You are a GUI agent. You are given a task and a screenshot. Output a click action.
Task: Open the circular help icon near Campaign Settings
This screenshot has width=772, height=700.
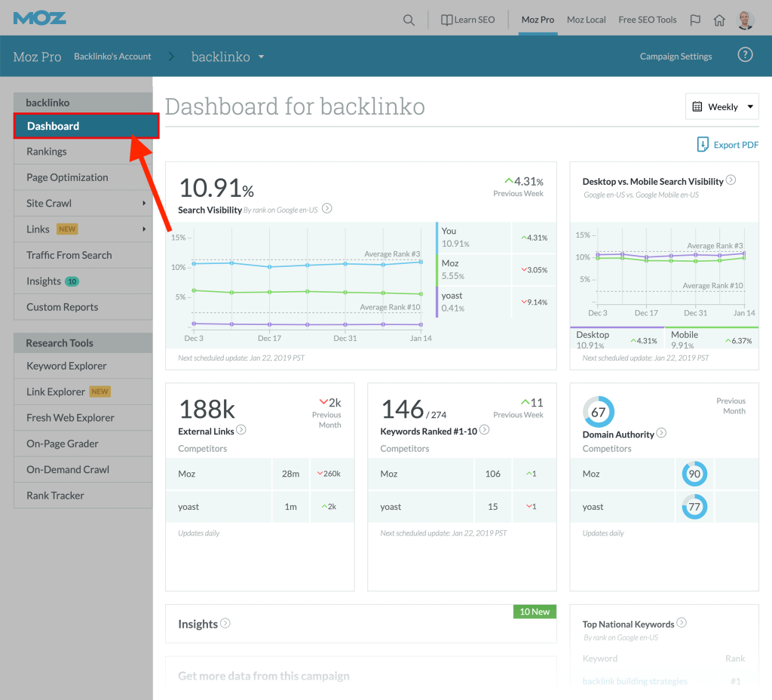(744, 54)
